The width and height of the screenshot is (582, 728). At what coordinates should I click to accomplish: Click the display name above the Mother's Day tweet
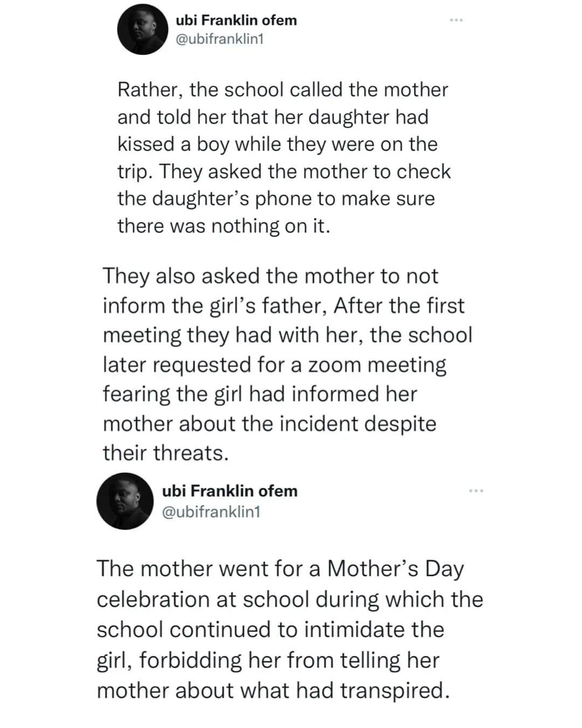(x=230, y=491)
